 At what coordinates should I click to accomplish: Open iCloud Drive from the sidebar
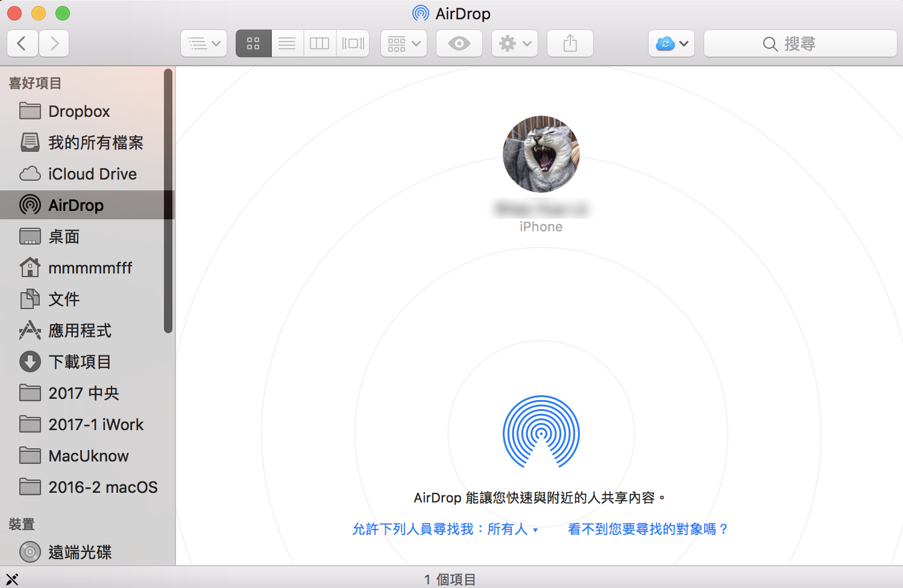[x=92, y=174]
